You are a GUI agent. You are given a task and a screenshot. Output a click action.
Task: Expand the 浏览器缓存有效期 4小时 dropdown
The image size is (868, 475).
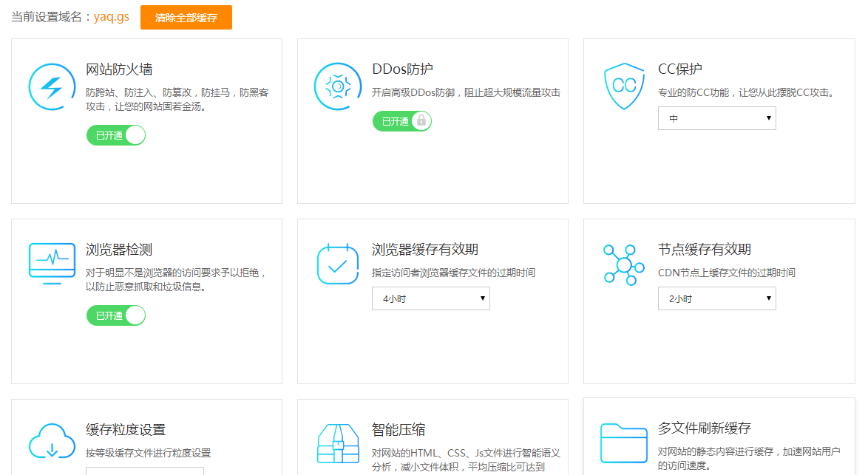tap(430, 298)
